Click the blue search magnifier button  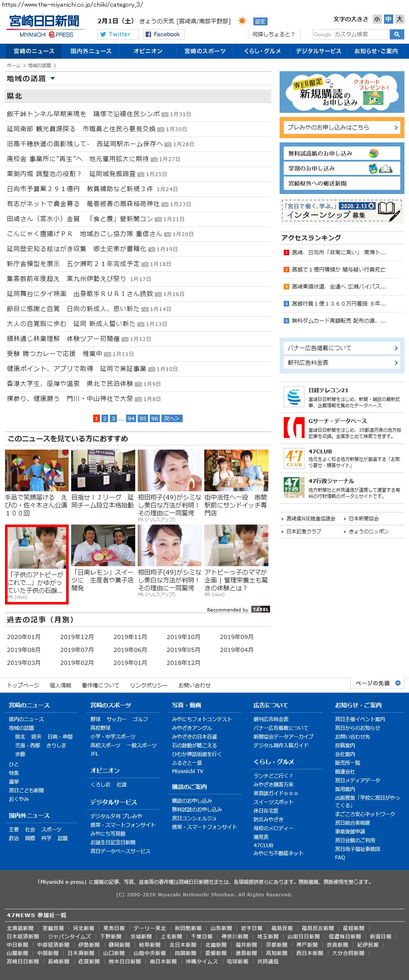pyautogui.click(x=397, y=34)
